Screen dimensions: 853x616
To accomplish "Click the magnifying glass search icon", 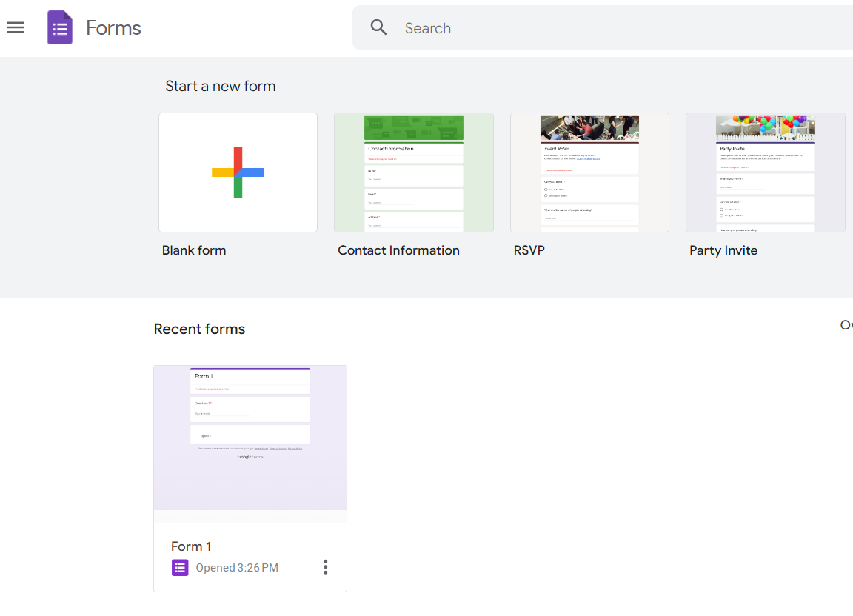I will pyautogui.click(x=379, y=28).
